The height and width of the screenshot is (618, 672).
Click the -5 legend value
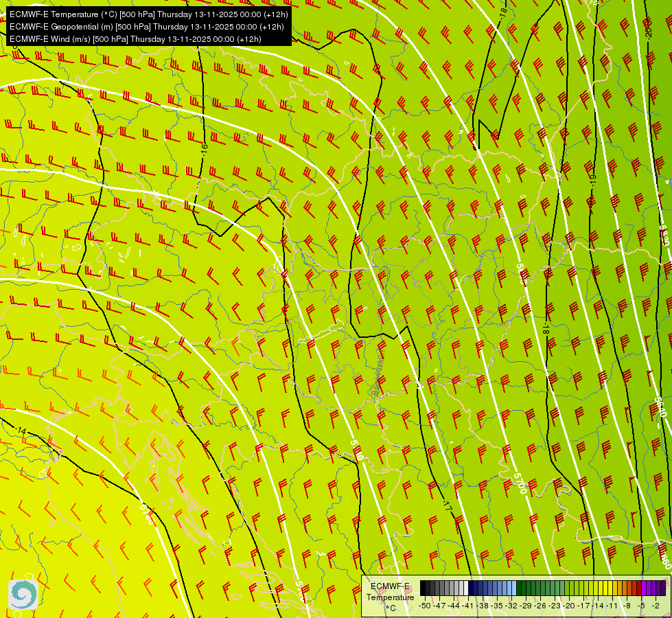pos(641,606)
